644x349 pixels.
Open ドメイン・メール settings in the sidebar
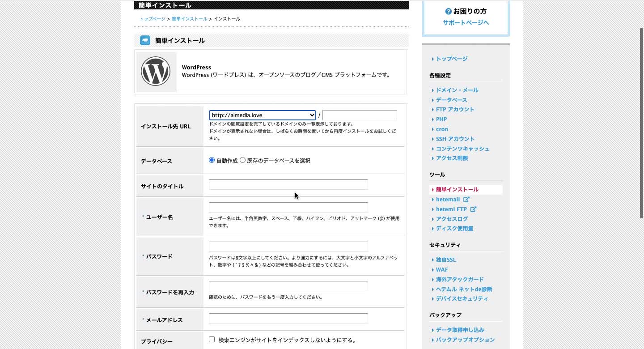coord(457,90)
